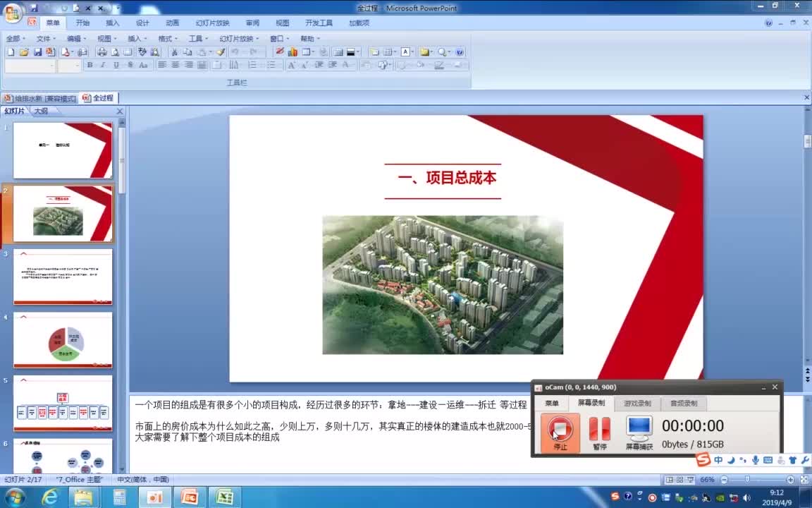The width and height of the screenshot is (812, 508).
Task: Click Center text alignment icon
Action: pyautogui.click(x=176, y=66)
